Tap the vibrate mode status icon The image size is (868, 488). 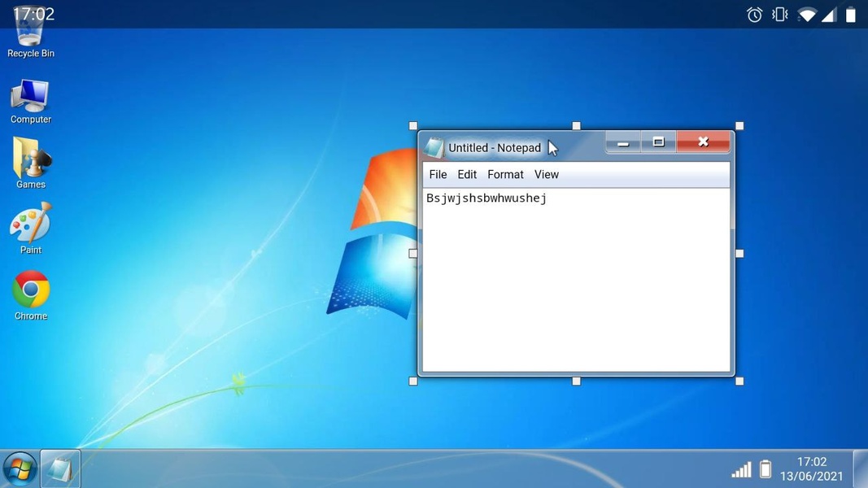point(779,15)
